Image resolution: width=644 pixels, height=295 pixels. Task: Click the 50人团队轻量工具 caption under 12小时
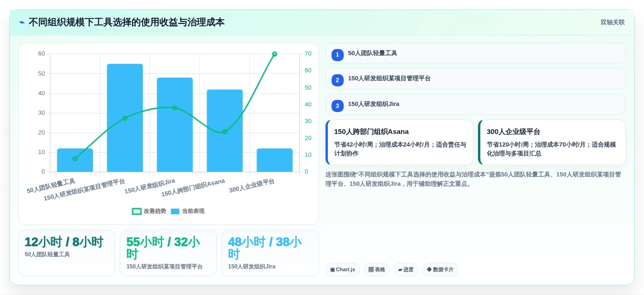click(48, 254)
